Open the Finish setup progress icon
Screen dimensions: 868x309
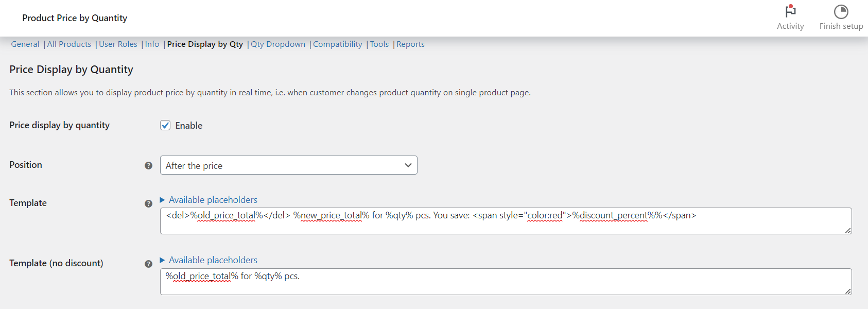pos(841,11)
